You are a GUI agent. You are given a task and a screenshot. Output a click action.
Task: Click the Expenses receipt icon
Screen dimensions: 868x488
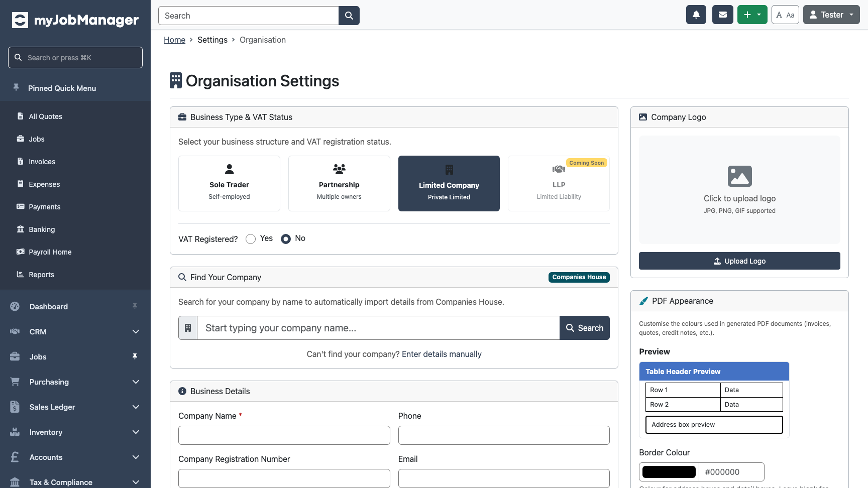coord(21,184)
